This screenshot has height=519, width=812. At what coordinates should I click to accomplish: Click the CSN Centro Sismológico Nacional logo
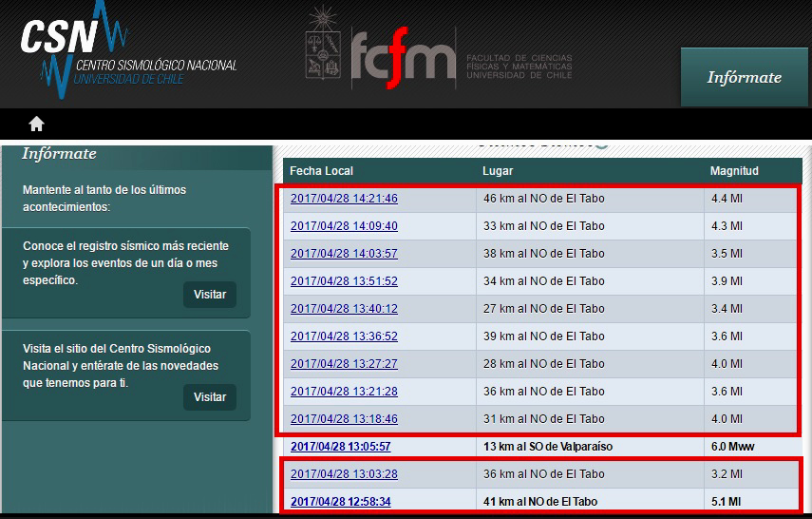[128, 52]
